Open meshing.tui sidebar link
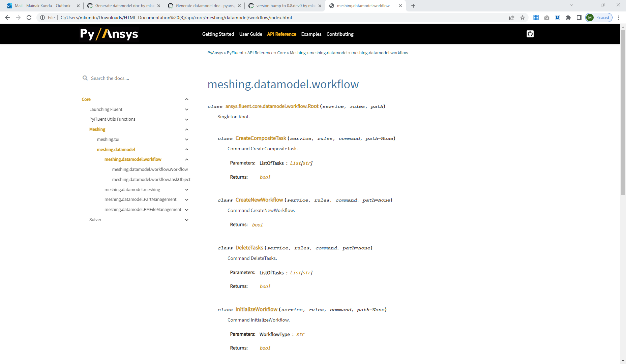 pos(108,140)
